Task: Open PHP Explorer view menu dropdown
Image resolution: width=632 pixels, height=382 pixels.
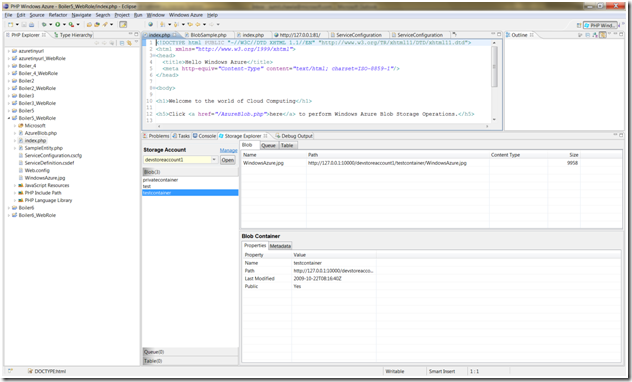Action: (x=136, y=42)
